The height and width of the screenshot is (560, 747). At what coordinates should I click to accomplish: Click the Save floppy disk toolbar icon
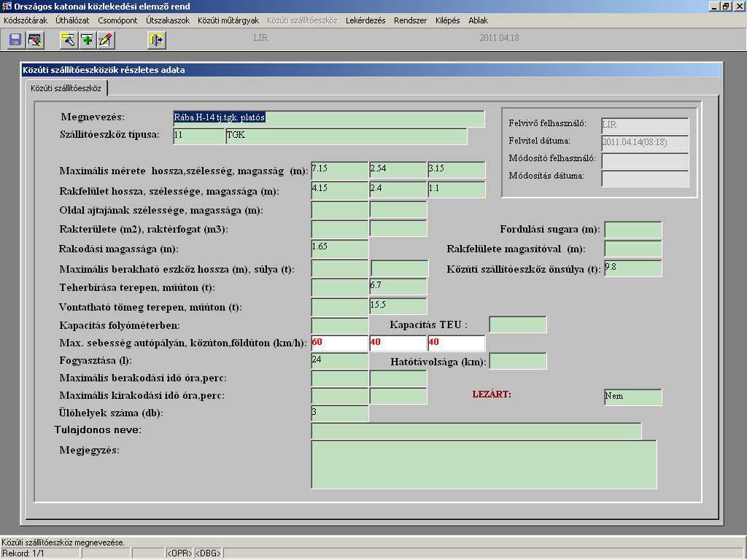click(x=15, y=39)
